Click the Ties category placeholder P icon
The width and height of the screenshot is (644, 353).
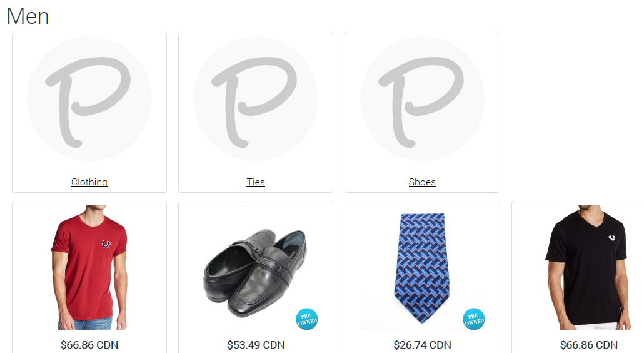pyautogui.click(x=256, y=99)
